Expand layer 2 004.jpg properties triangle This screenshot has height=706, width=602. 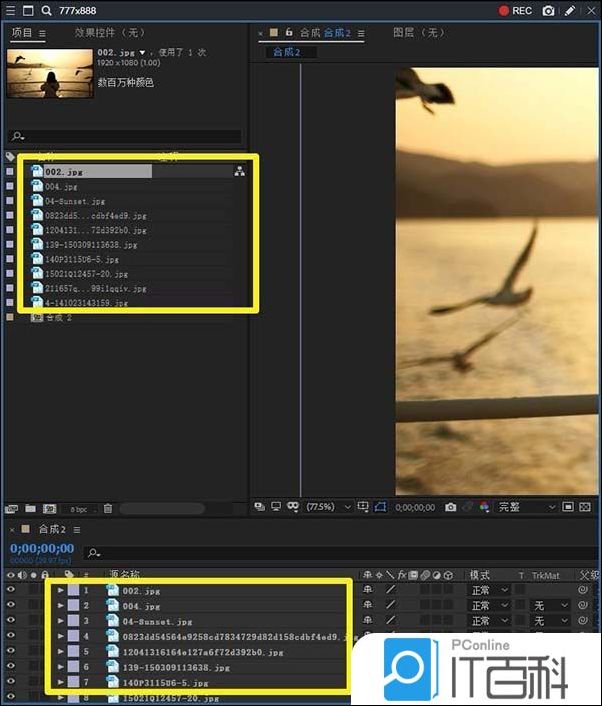[60, 606]
